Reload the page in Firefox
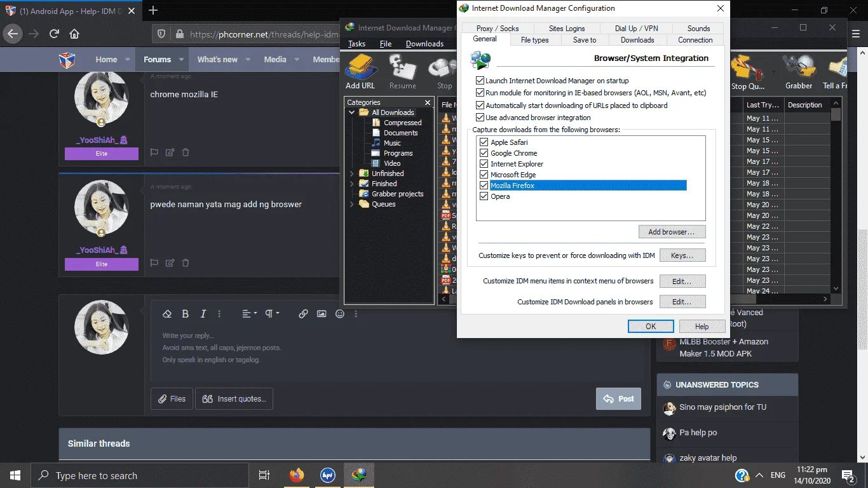The image size is (868, 488). 54,34
